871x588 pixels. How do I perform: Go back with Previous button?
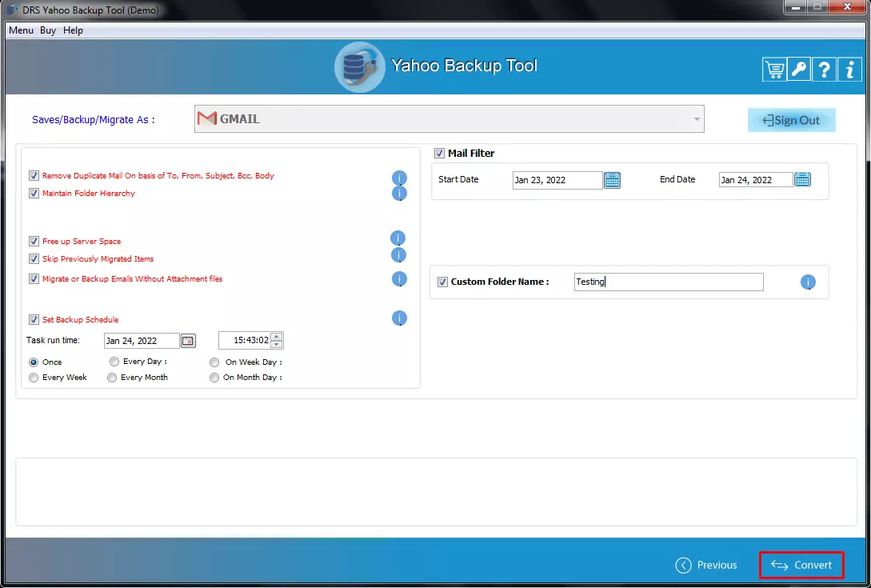pos(706,565)
